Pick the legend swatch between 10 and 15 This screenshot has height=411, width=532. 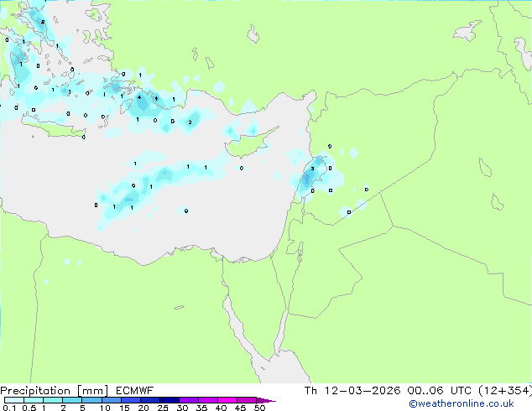click(x=111, y=400)
